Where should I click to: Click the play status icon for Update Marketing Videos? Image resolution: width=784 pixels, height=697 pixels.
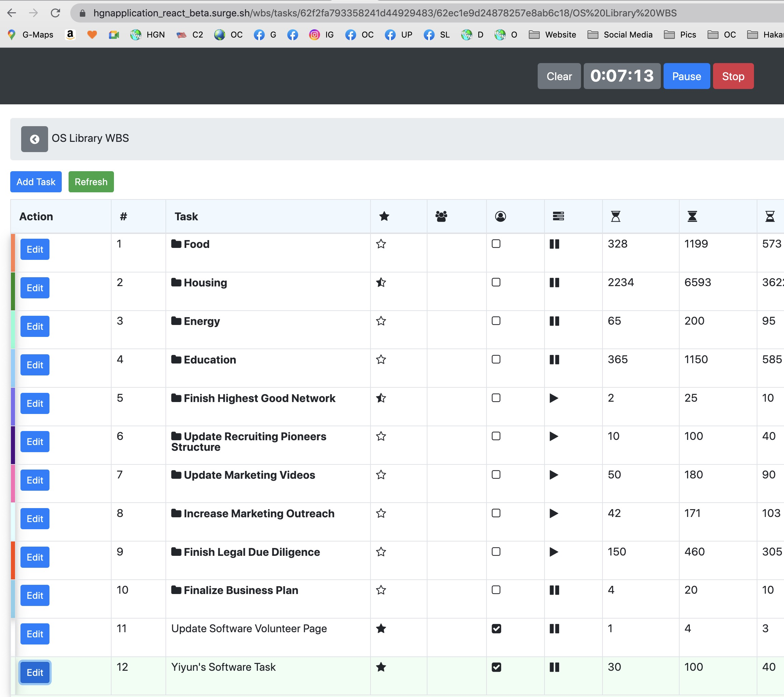(553, 475)
